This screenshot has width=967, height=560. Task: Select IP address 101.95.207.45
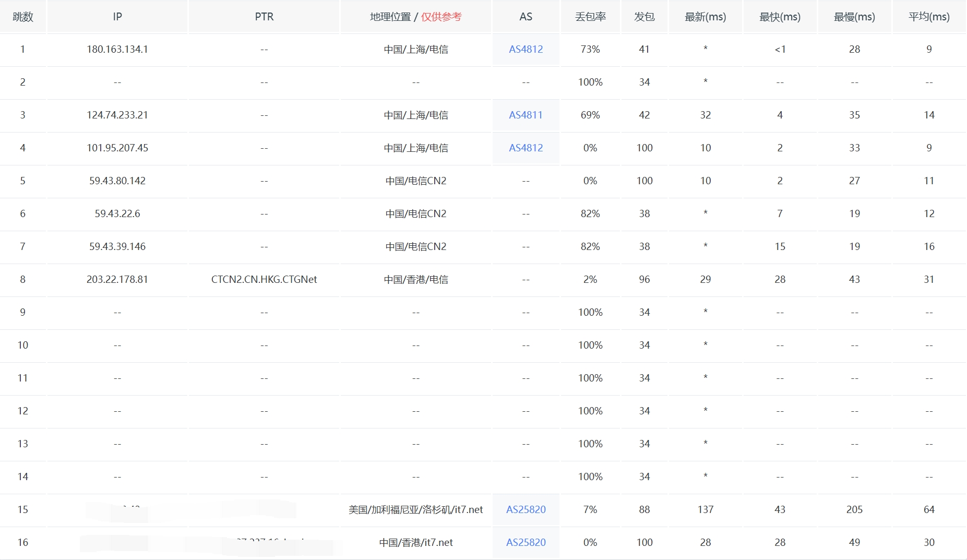point(117,148)
